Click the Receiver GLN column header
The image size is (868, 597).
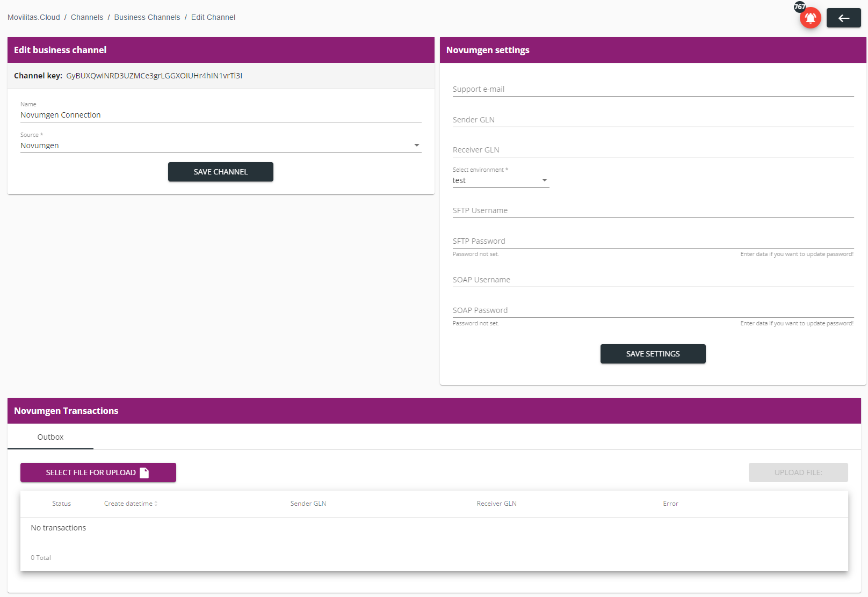pyautogui.click(x=496, y=504)
